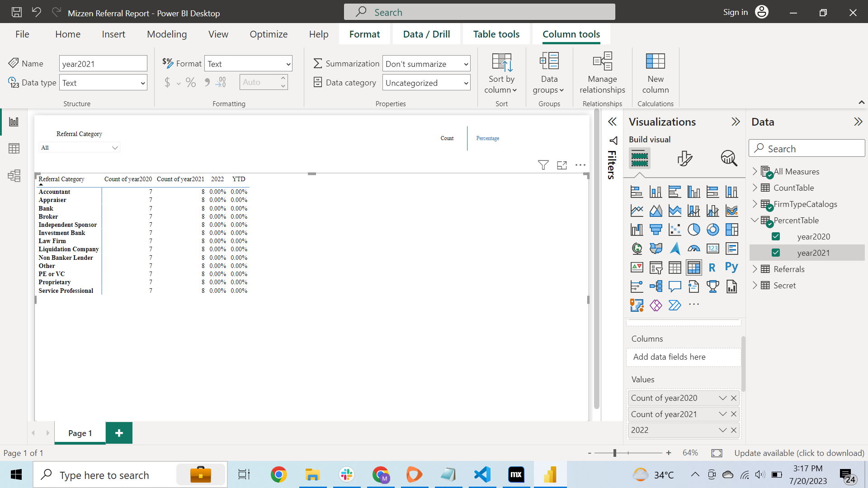Select the scatter chart visual icon
Screen dimensions: 868x488
pyautogui.click(x=675, y=230)
